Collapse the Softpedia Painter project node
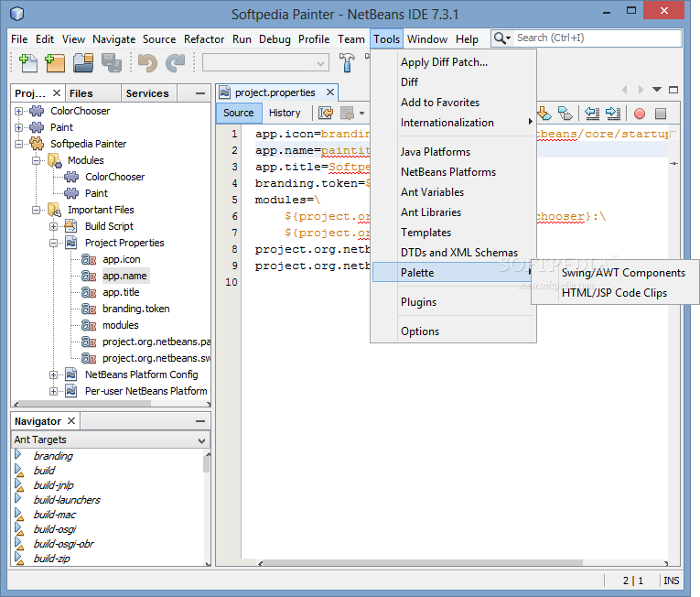 (18, 144)
